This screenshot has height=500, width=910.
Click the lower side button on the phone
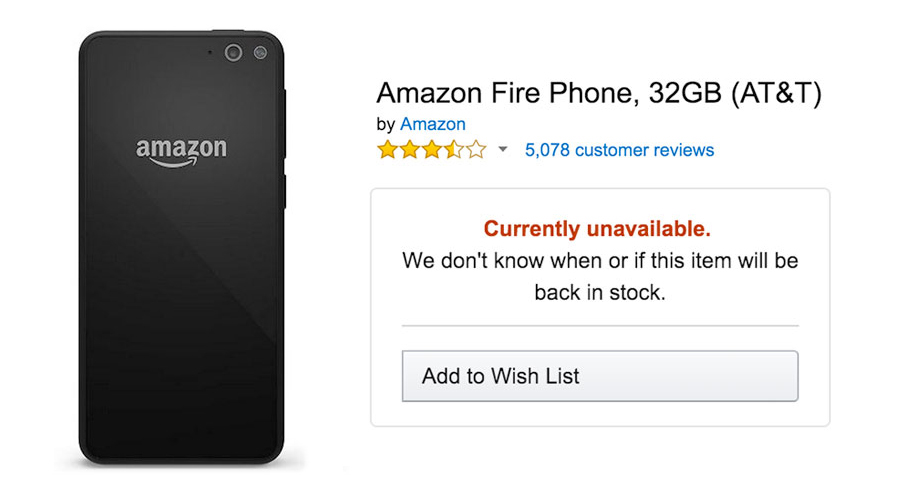pyautogui.click(x=285, y=190)
